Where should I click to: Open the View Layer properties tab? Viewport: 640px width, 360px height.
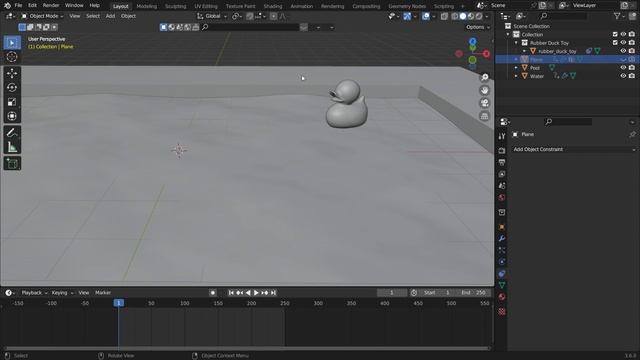[502, 174]
